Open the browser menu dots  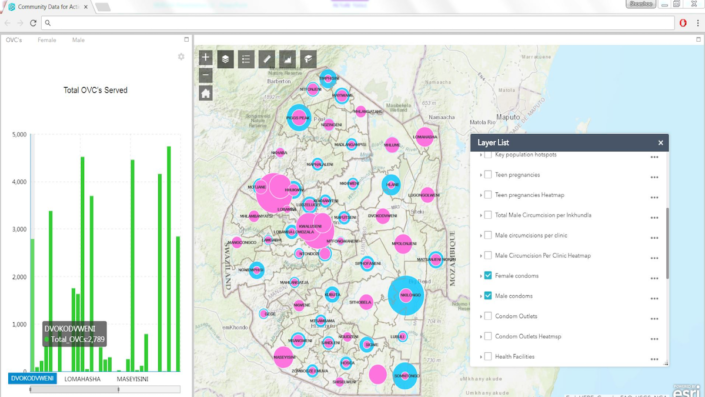pos(698,23)
